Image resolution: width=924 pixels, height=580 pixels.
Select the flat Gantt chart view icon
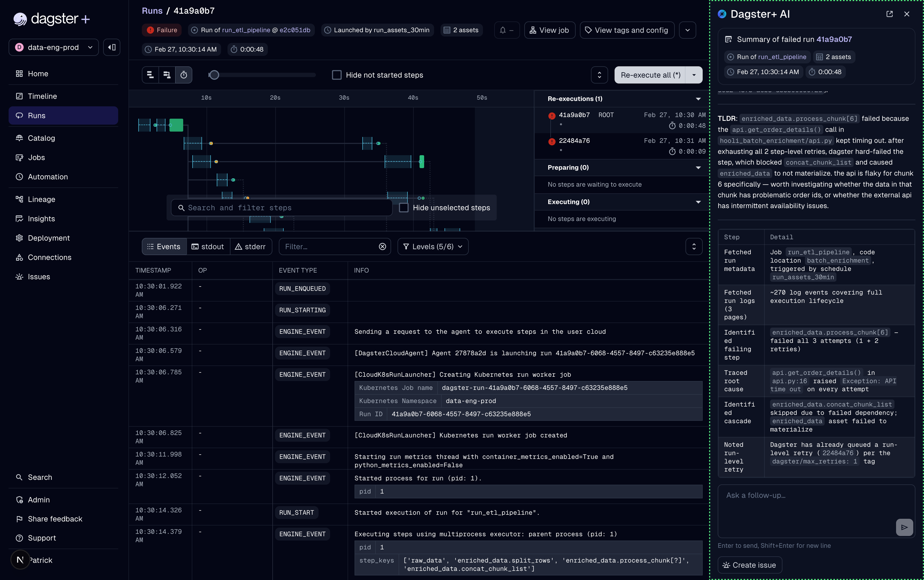tap(150, 75)
